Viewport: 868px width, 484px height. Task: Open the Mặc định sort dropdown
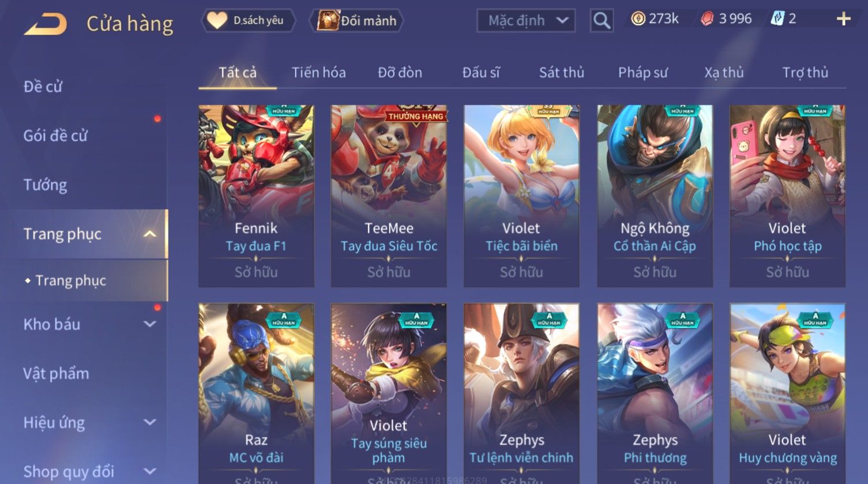526,21
